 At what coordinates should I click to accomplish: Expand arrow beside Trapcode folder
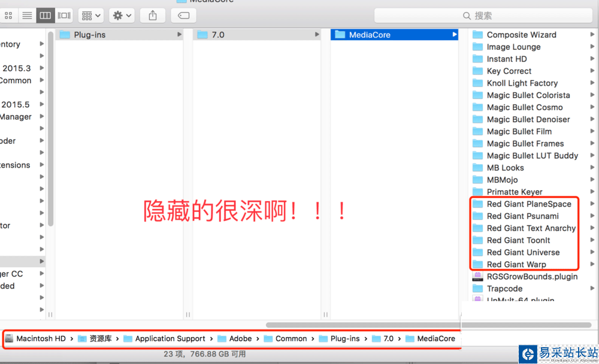tap(592, 289)
